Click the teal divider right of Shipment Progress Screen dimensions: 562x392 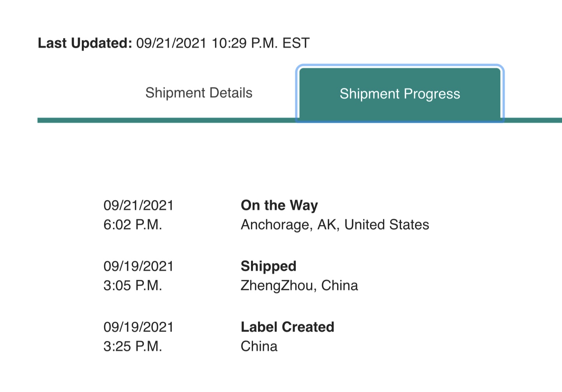pos(533,120)
